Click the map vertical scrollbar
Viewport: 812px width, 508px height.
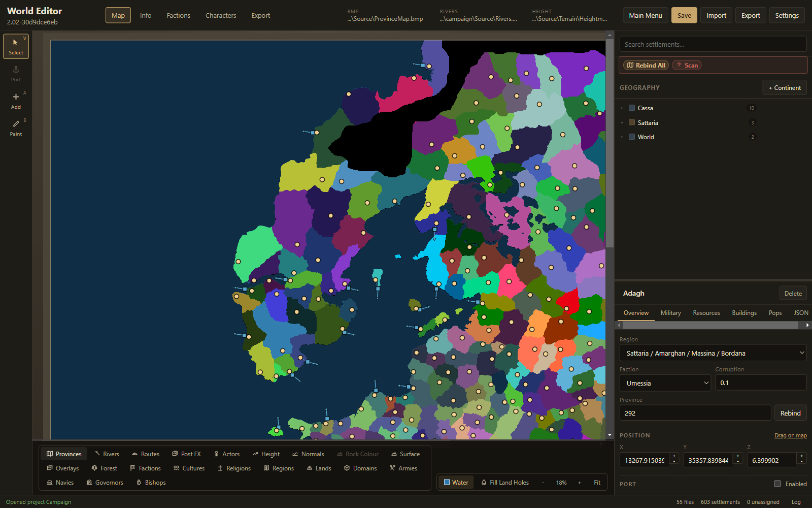click(610, 142)
